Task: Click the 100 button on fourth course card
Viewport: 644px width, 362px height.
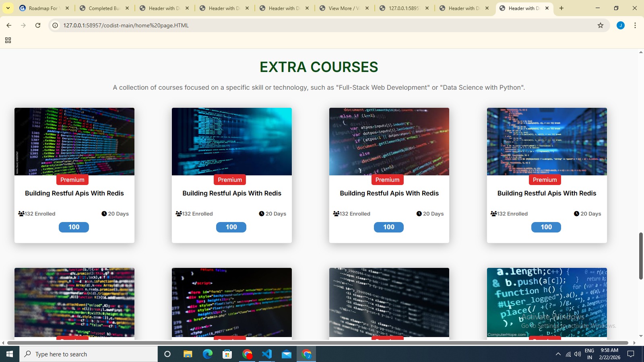Action: click(x=546, y=227)
